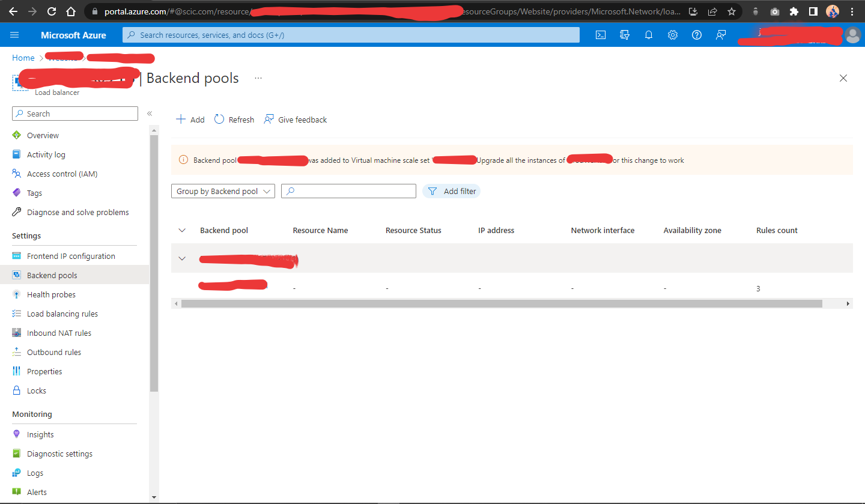
Task: Click the backend pool filter search box
Action: click(x=348, y=190)
